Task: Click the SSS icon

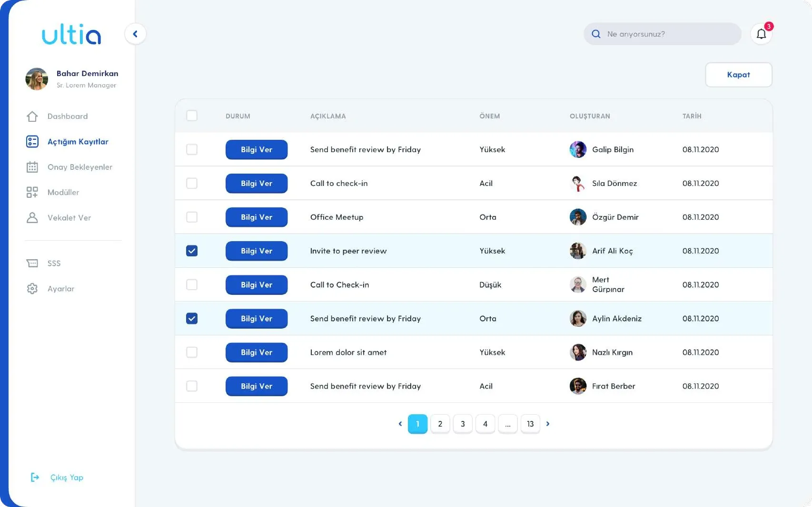Action: [32, 263]
